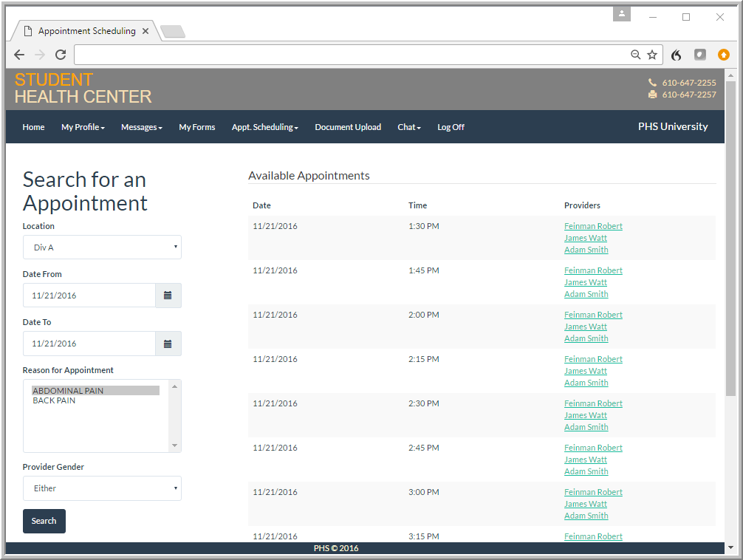The image size is (743, 560).
Task: Choose Adam Smith at 2:45 PM
Action: [586, 472]
